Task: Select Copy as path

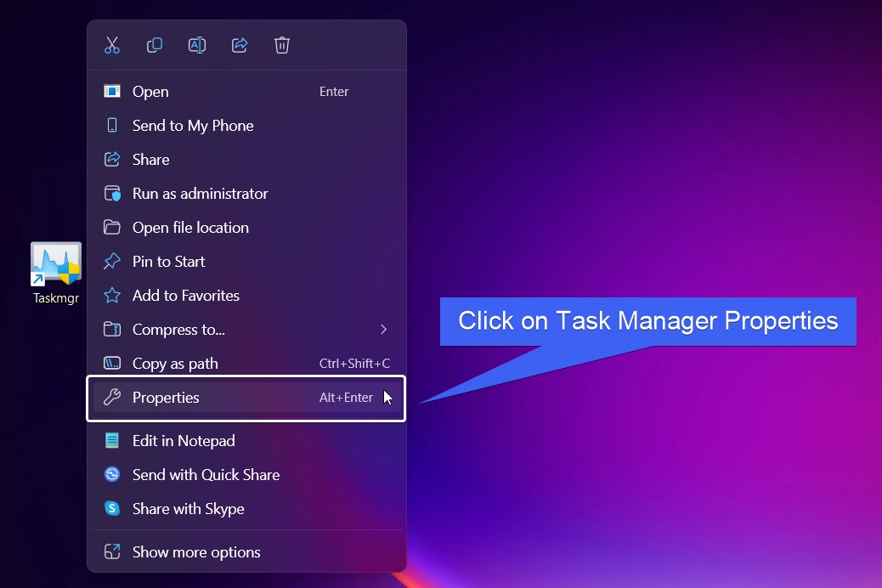Action: [x=246, y=364]
